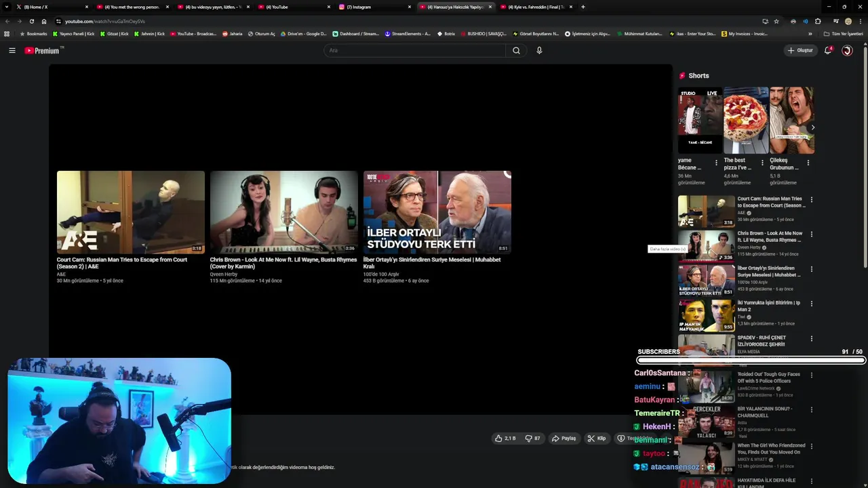This screenshot has width=868, height=488.
Task: Go to browser home page
Action: point(44,21)
